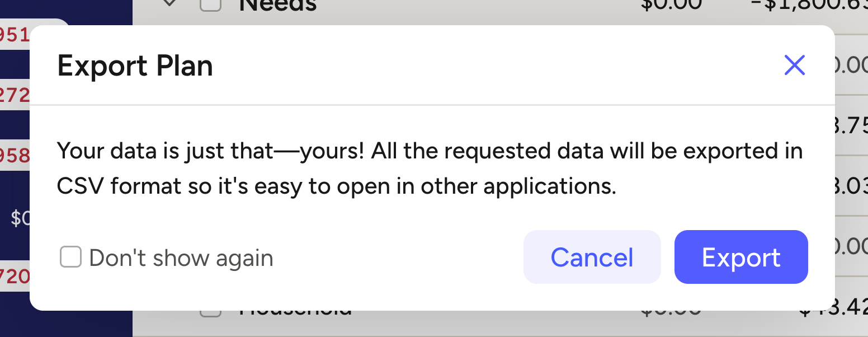Close the Export Plan dialog with X

click(794, 65)
